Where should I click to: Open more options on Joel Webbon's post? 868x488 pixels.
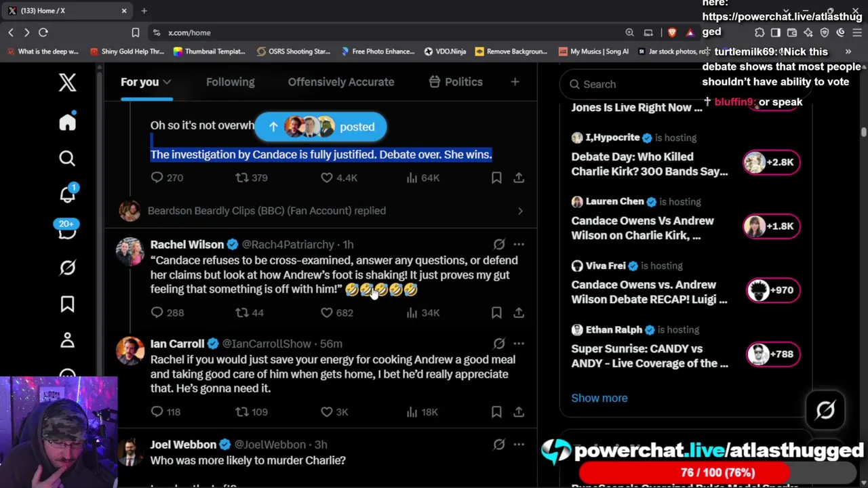click(519, 445)
